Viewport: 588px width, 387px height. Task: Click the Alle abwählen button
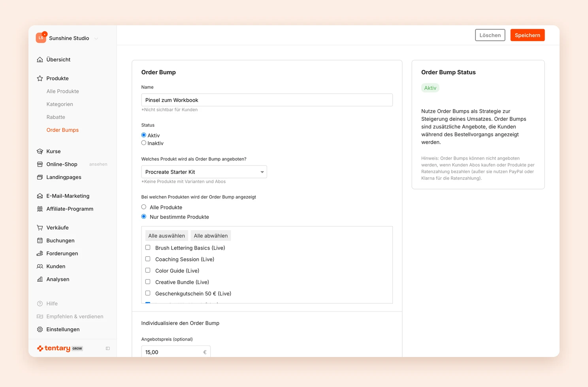(211, 236)
